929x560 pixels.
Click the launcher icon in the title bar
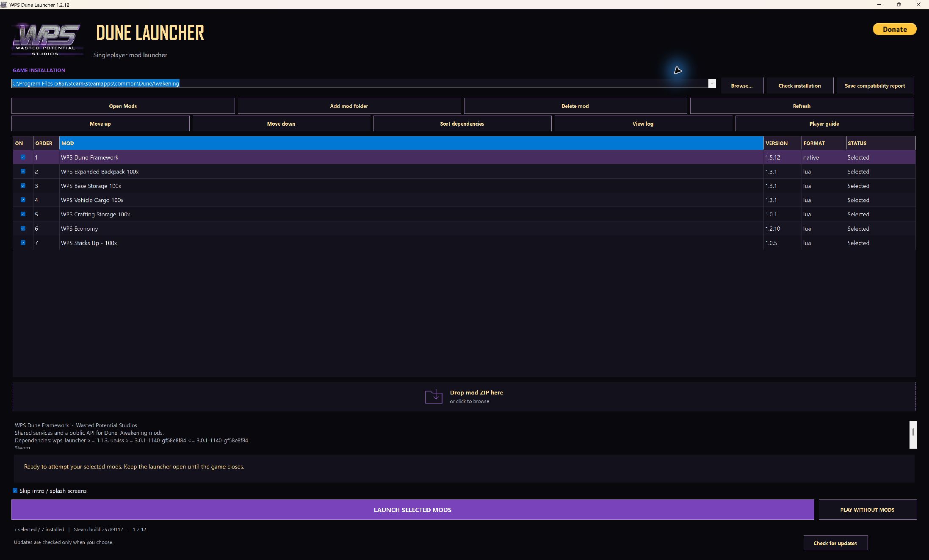[4, 5]
